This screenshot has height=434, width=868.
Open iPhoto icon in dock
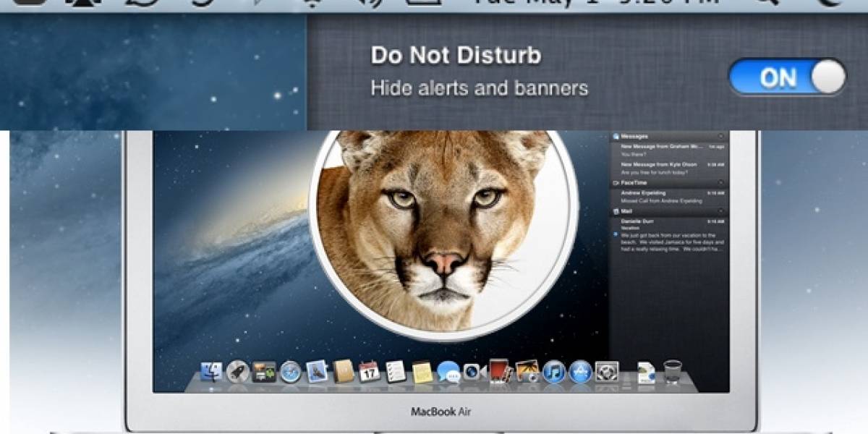click(527, 372)
